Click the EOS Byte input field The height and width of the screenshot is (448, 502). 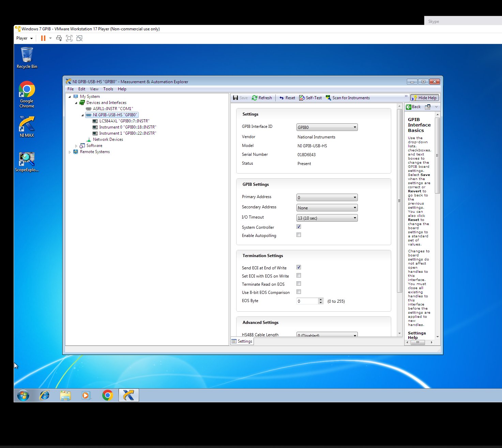307,301
